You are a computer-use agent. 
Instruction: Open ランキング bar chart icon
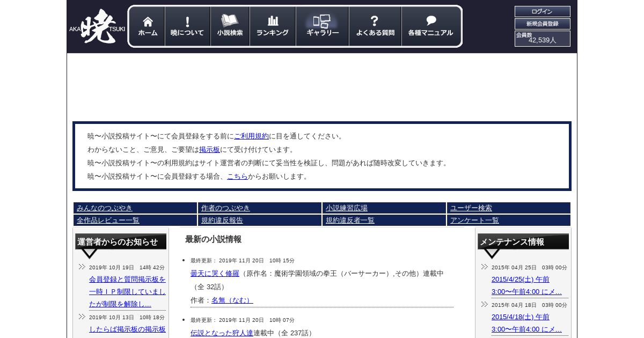coord(273,26)
